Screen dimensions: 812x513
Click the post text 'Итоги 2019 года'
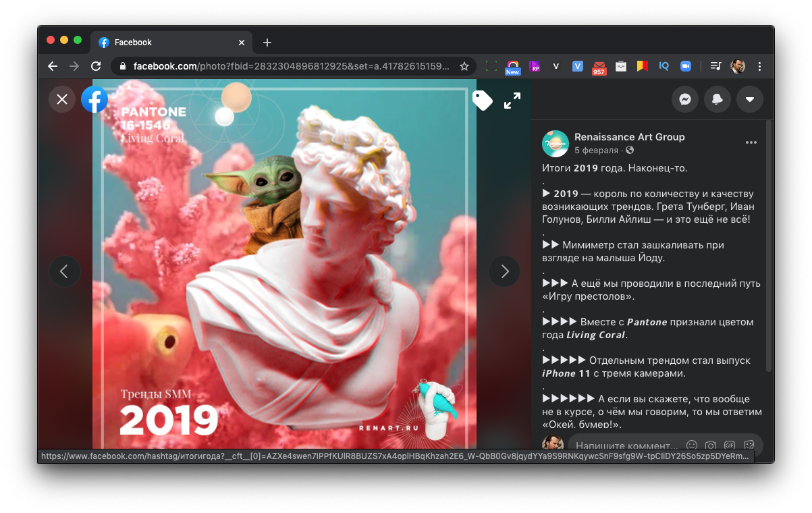tap(584, 168)
